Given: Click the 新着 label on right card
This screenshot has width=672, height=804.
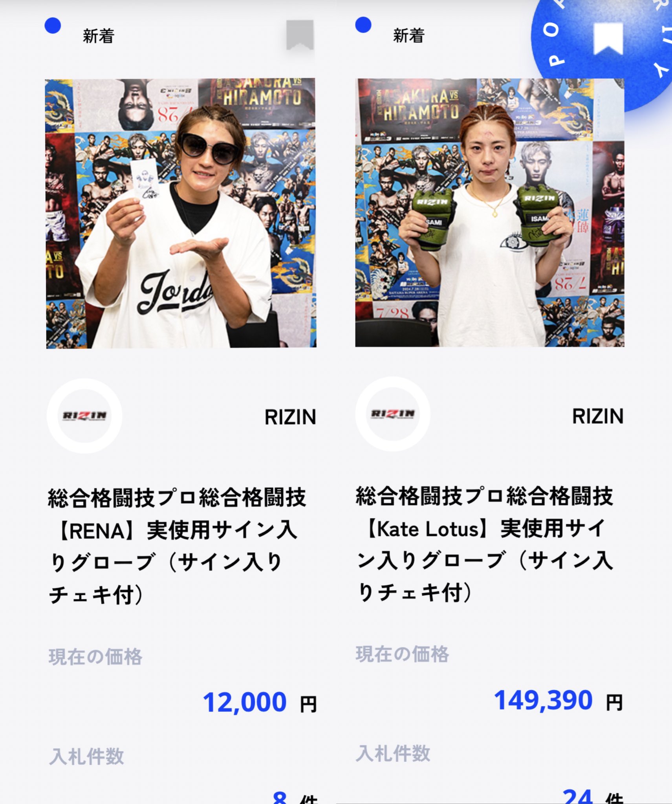Looking at the screenshot, I should (409, 35).
